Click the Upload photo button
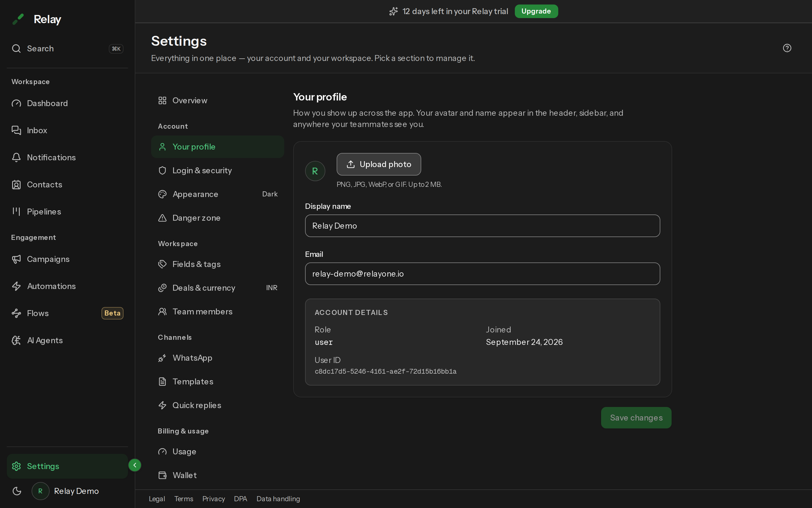The height and width of the screenshot is (508, 812). point(379,164)
